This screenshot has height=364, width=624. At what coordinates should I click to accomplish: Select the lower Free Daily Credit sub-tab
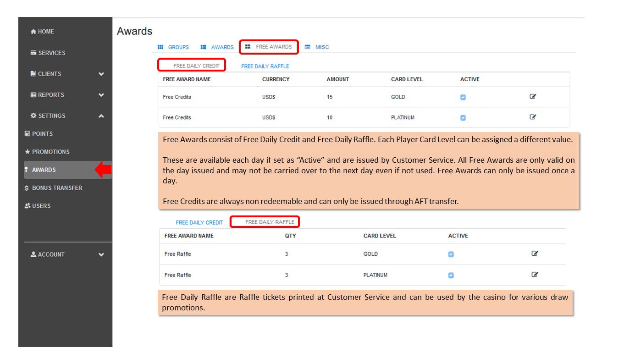199,223
